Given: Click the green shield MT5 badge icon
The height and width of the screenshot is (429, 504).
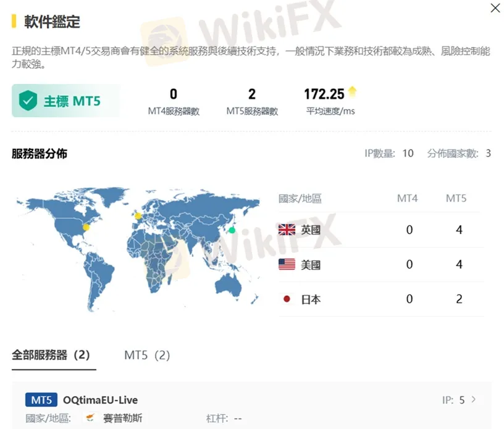Looking at the screenshot, I should pyautogui.click(x=28, y=101).
